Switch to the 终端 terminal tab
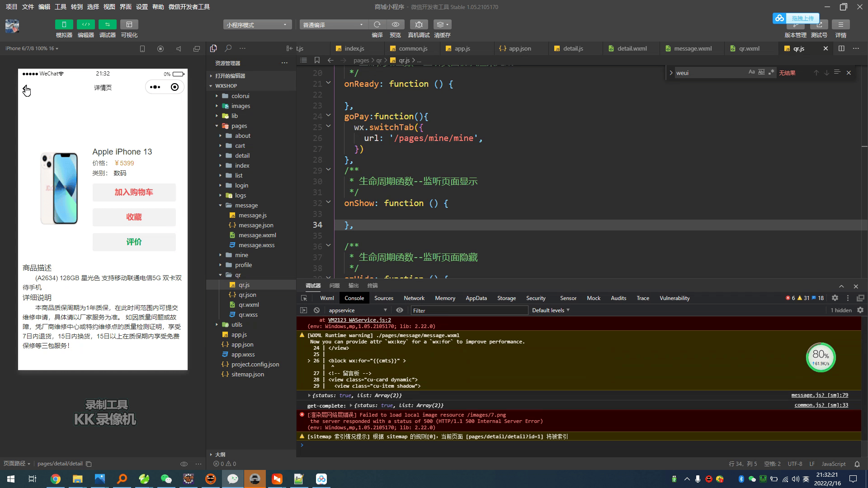This screenshot has width=868, height=488. [x=373, y=286]
